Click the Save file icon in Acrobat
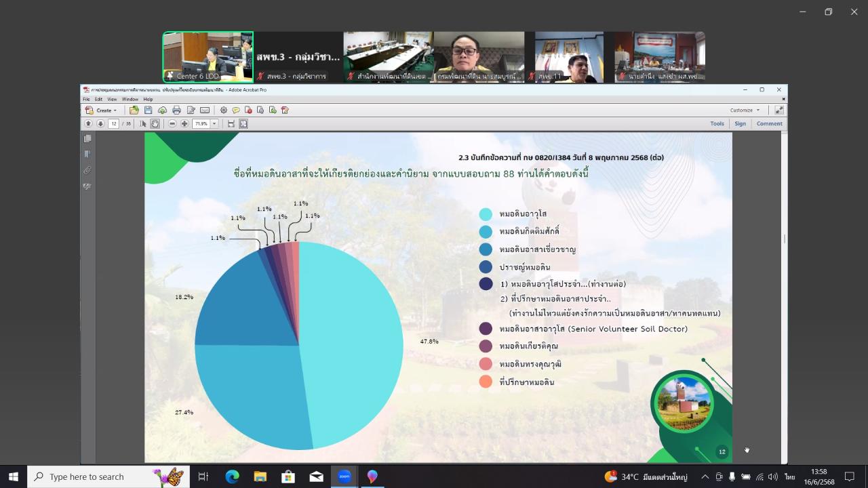This screenshot has width=868, height=488. pos(148,110)
